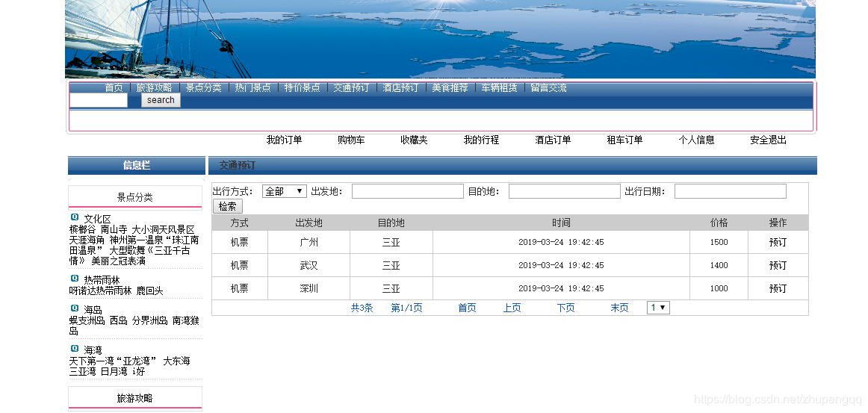Open the 分界洲岛 attraction link
The width and height of the screenshot is (868, 413).
point(150,320)
